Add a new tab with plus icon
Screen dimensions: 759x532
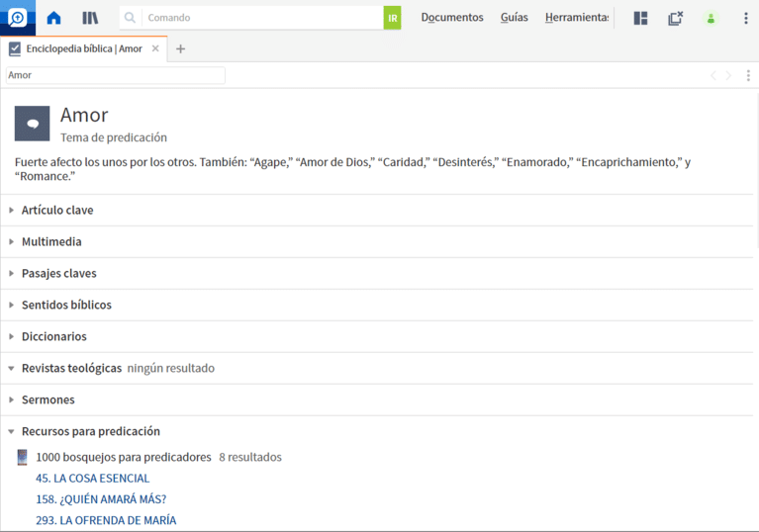180,48
